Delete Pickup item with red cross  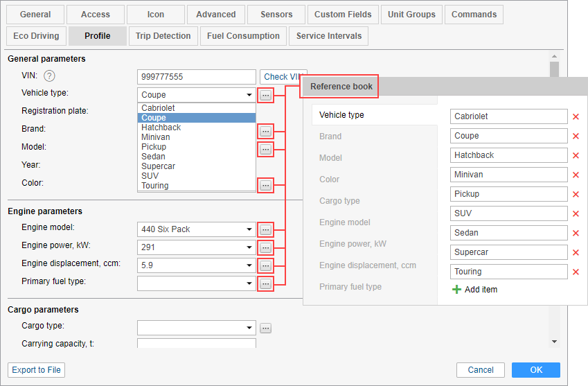point(576,194)
